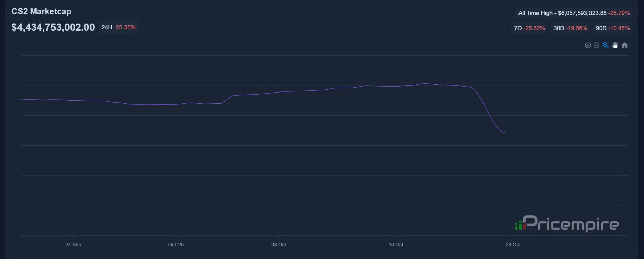Click the 16 Oct axis label

[396, 245]
